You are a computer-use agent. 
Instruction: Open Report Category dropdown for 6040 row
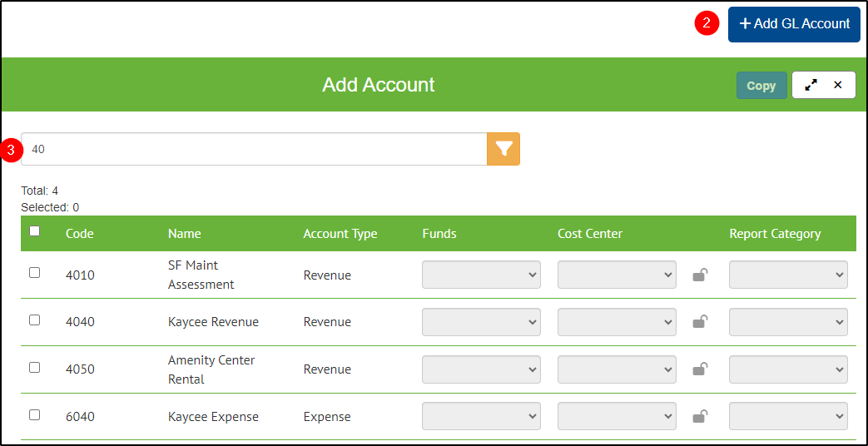tap(788, 416)
